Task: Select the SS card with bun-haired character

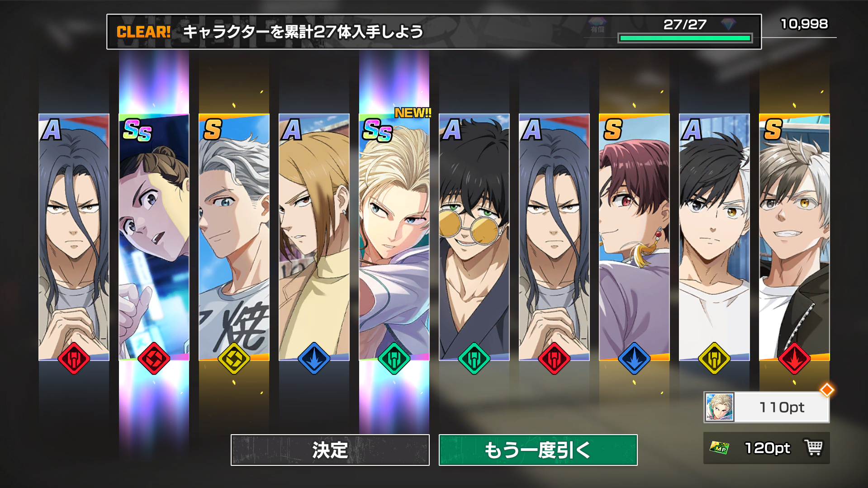Action: click(154, 237)
